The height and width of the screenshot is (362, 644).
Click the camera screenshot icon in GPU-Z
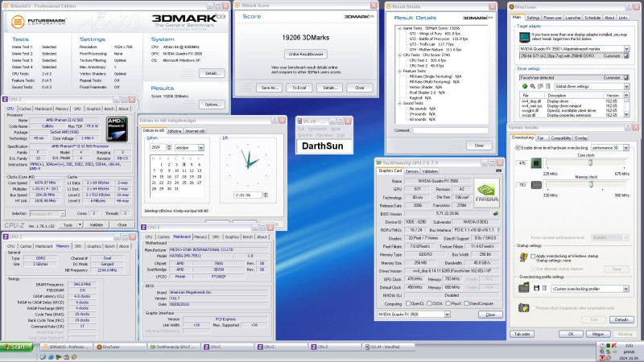[498, 171]
